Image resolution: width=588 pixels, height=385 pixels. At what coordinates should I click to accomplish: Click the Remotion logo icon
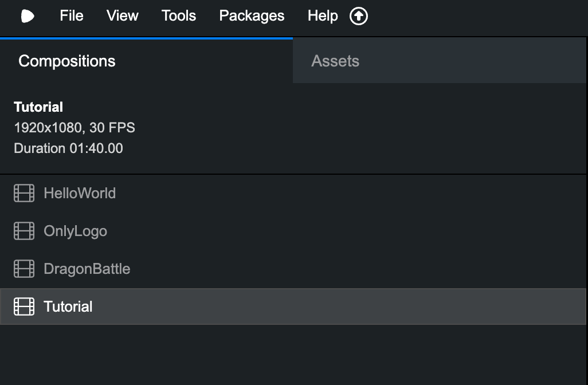[x=28, y=16]
